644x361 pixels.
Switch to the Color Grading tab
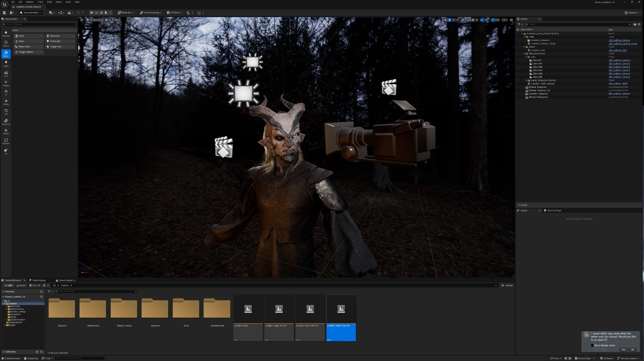click(39, 281)
